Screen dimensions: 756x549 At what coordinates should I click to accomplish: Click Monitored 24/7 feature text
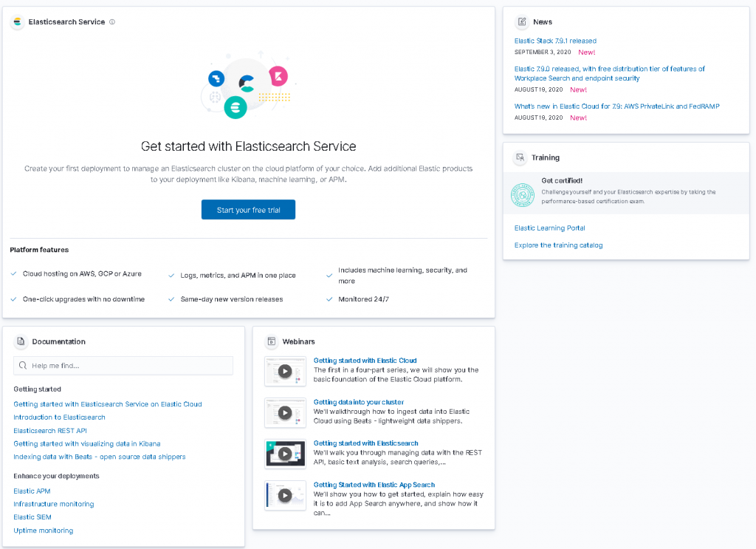tap(363, 299)
